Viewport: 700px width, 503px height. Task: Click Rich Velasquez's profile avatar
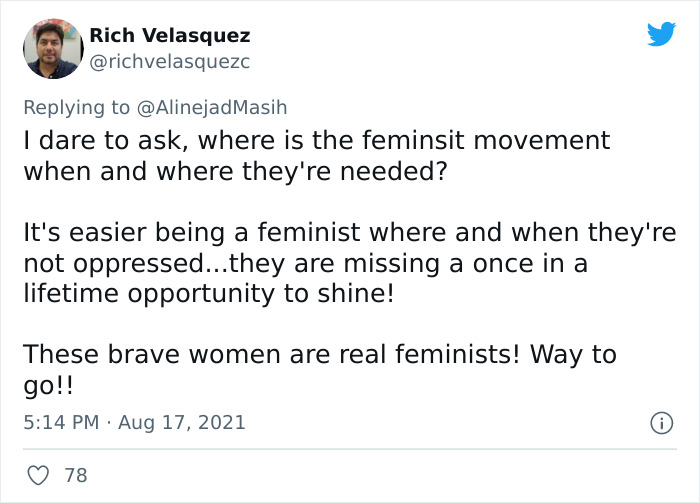click(53, 48)
